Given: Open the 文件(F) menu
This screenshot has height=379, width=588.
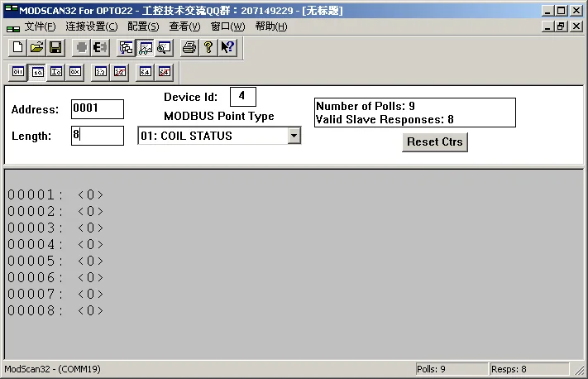Looking at the screenshot, I should click(x=40, y=26).
